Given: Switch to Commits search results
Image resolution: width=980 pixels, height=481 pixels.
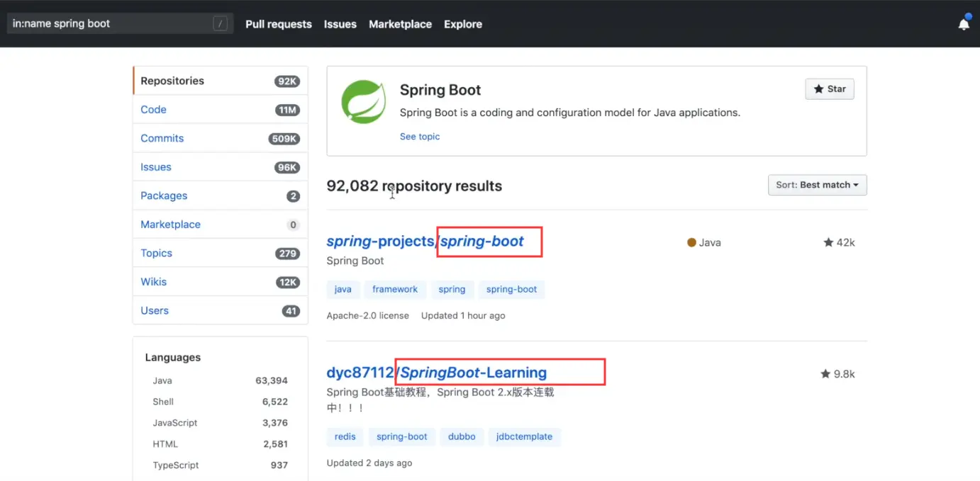Looking at the screenshot, I should (x=221, y=138).
